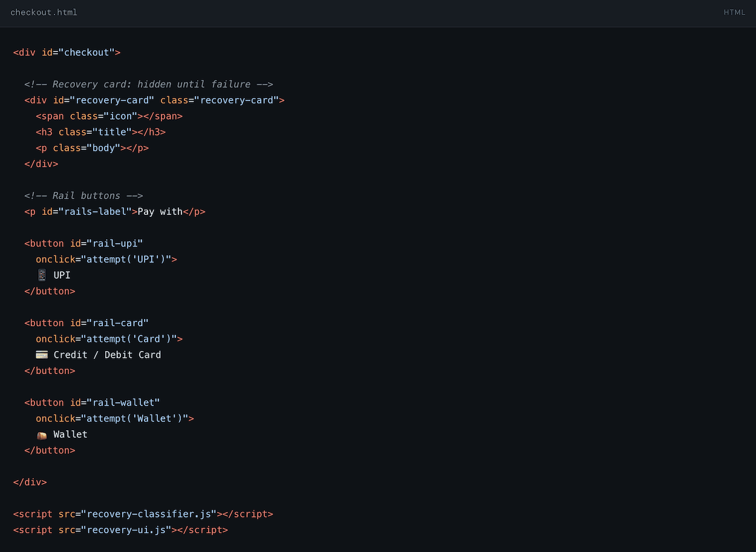Click the closing </div> of recovery card
756x552 pixels.
[x=42, y=164]
